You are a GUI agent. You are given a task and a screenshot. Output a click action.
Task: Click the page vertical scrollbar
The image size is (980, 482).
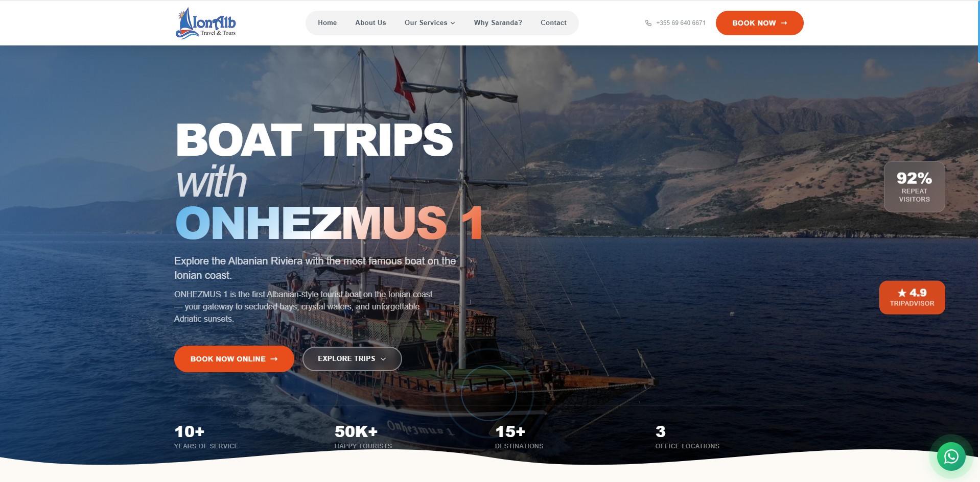click(x=978, y=241)
